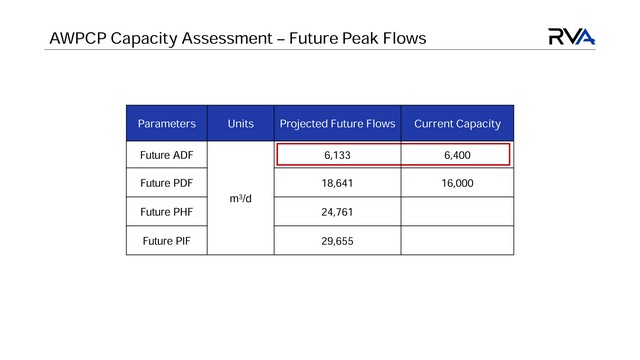Click the Projected Future Flows header
This screenshot has height=360, width=640.
click(x=338, y=124)
